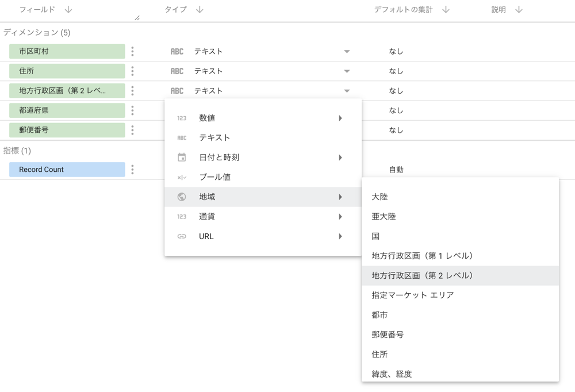Choose ブール値 in the type menu
The width and height of the screenshot is (575, 392).
point(214,177)
